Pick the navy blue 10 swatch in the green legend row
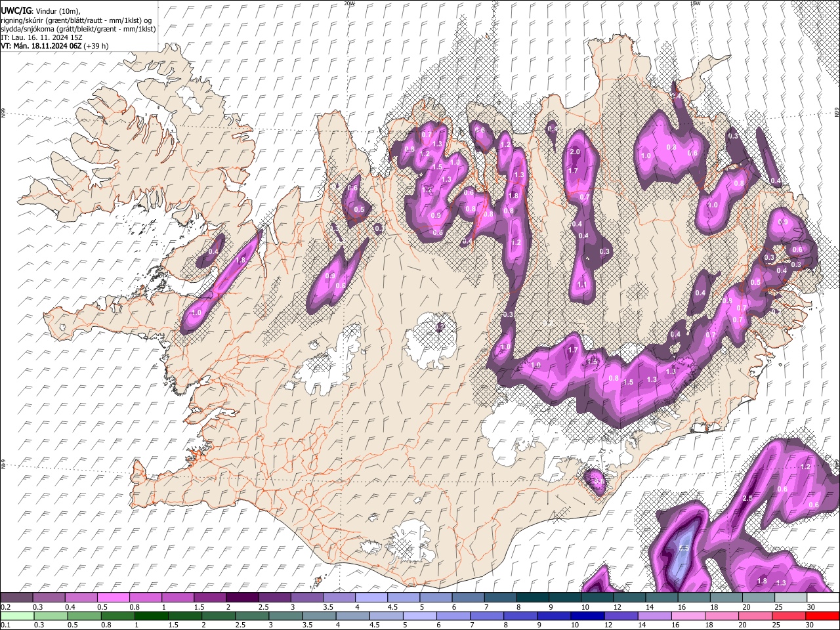The width and height of the screenshot is (840, 630). tap(589, 616)
